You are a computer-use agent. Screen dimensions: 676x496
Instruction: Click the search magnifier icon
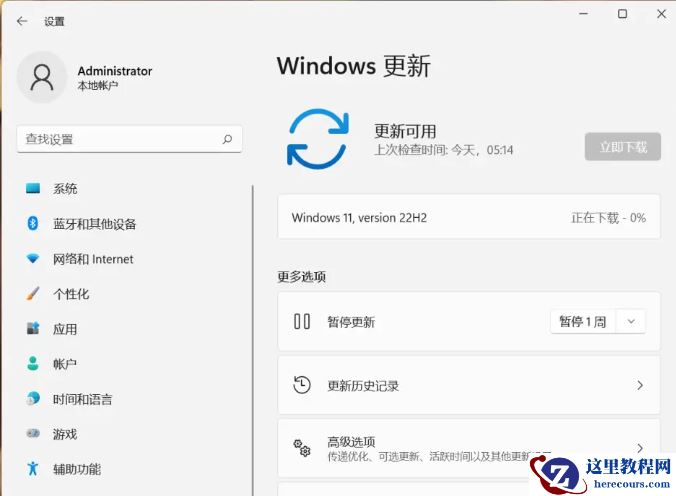[x=227, y=139]
